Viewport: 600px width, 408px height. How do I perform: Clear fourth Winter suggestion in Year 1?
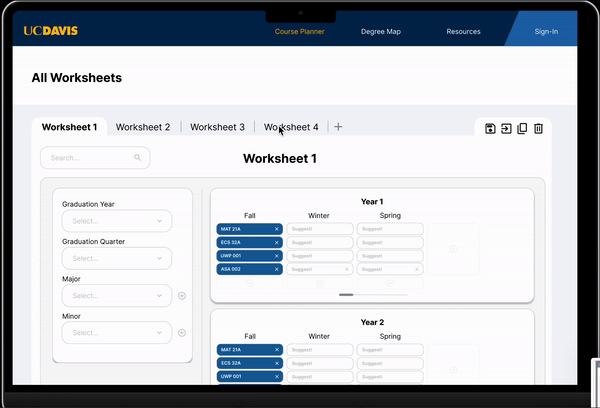click(347, 269)
